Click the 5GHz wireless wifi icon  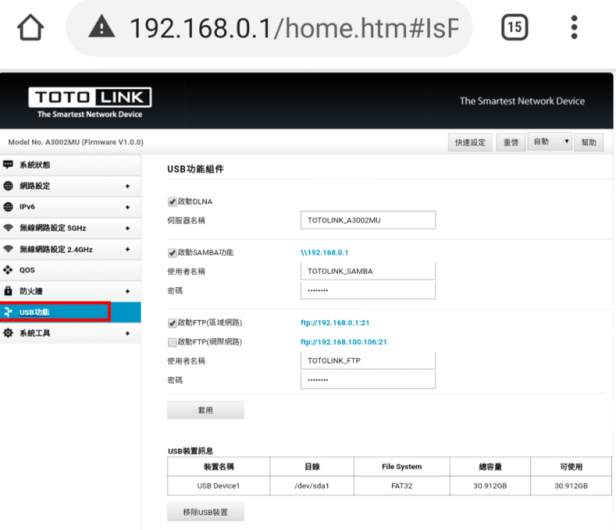[x=8, y=227]
